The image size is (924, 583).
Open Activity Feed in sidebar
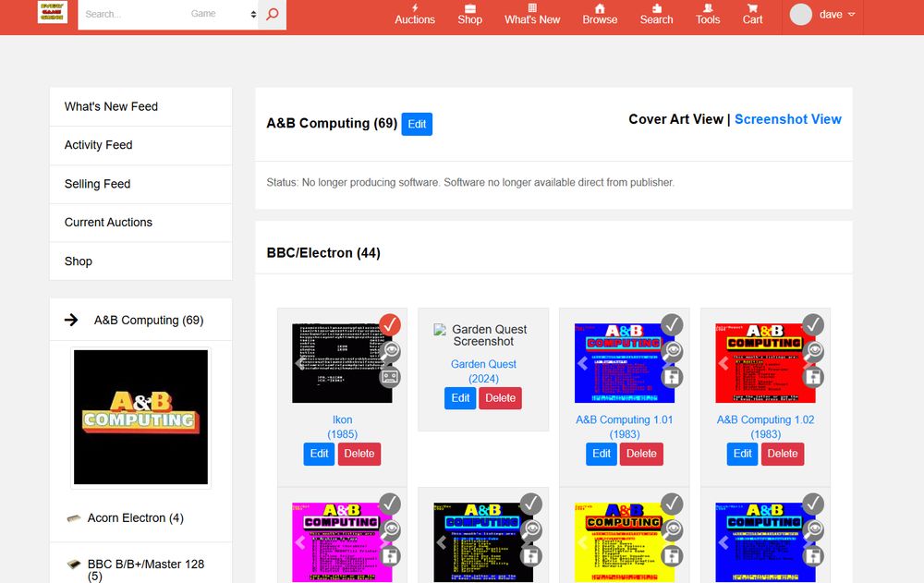(x=140, y=145)
